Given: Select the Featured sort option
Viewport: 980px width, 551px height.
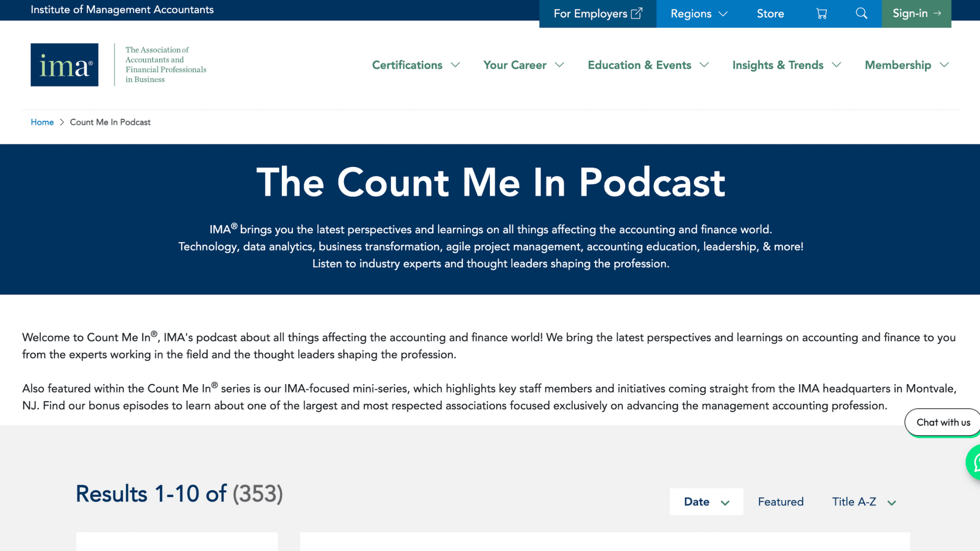Looking at the screenshot, I should pos(780,502).
